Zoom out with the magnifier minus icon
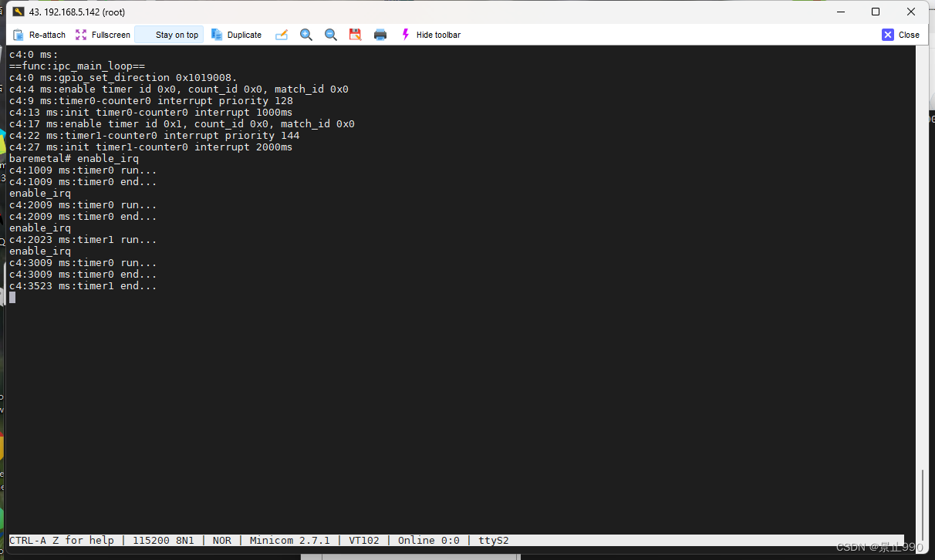This screenshot has height=560, width=935. pyautogui.click(x=331, y=35)
